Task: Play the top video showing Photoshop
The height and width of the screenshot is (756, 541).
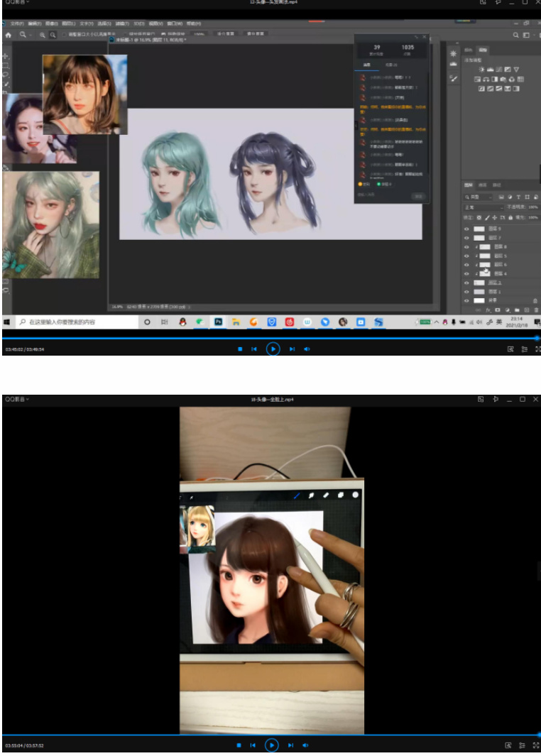Action: (x=273, y=349)
